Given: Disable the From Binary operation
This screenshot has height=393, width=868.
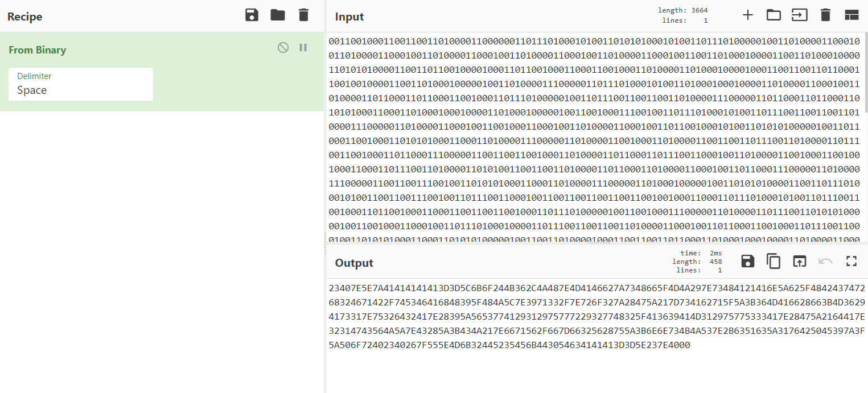Looking at the screenshot, I should pyautogui.click(x=283, y=48).
